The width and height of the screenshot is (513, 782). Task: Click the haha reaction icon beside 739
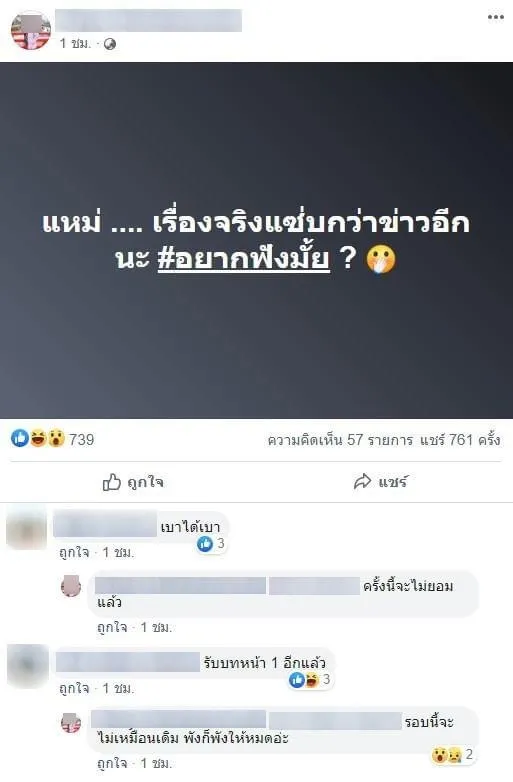38,438
